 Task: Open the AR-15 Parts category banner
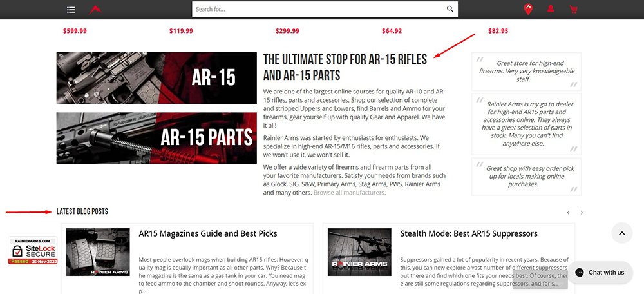point(156,138)
